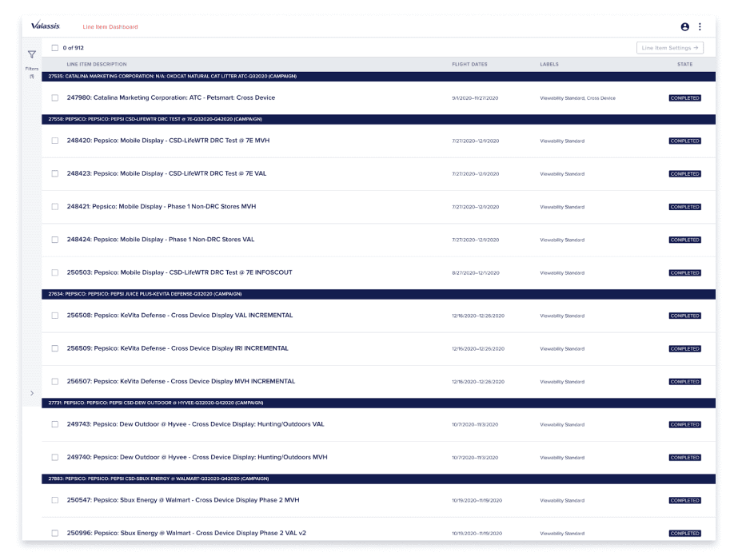Open the Filters funnel icon
The width and height of the screenshot is (738, 560).
click(x=31, y=54)
